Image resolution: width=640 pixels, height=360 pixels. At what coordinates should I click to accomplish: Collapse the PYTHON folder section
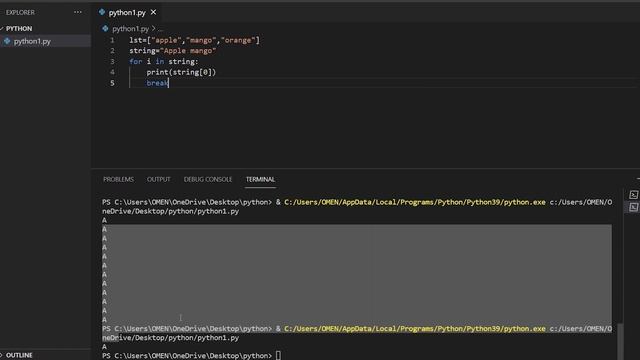[18, 29]
